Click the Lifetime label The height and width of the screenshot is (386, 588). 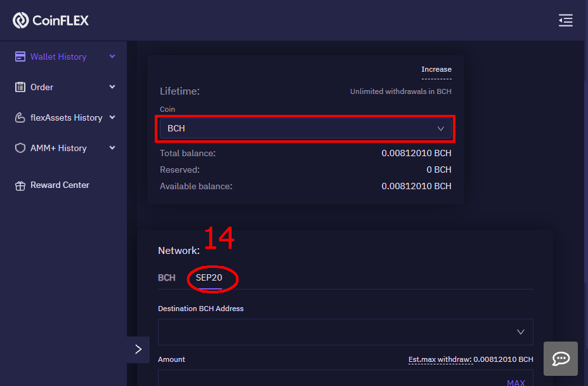(180, 91)
